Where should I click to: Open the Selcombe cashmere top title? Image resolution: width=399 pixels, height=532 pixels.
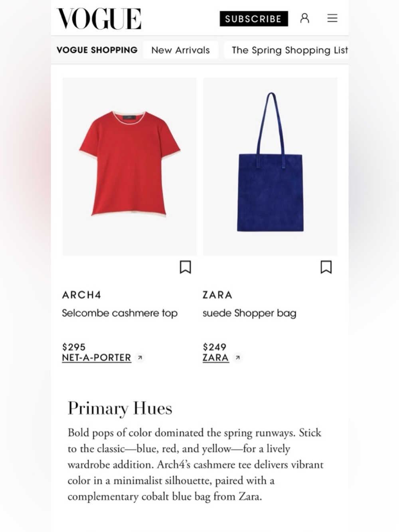pyautogui.click(x=120, y=313)
